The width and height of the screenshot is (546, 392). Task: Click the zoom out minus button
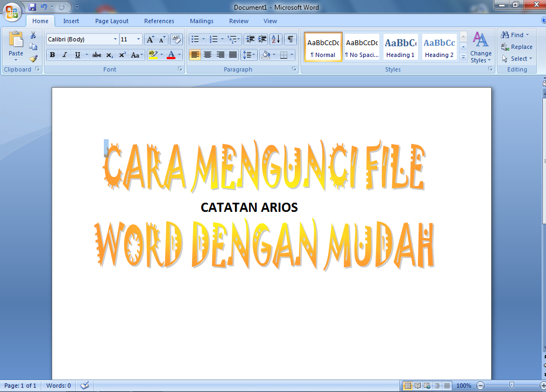click(x=480, y=386)
